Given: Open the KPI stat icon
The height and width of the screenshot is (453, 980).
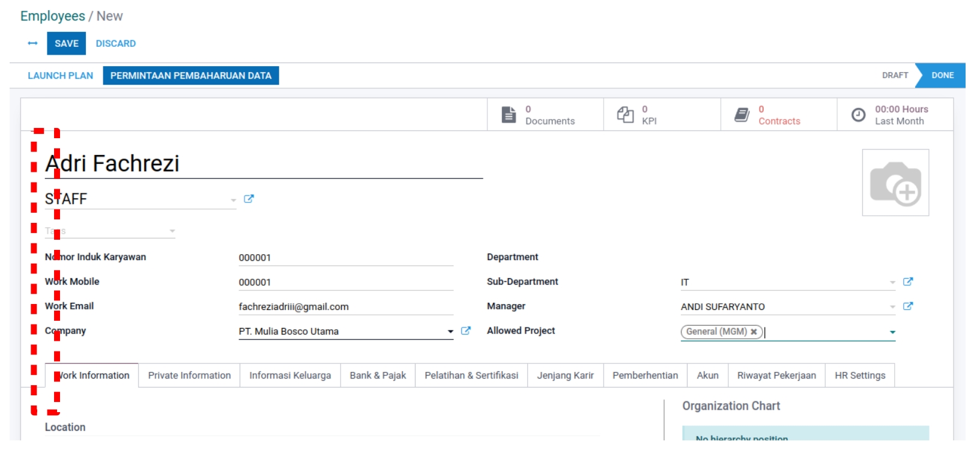Looking at the screenshot, I should (625, 115).
